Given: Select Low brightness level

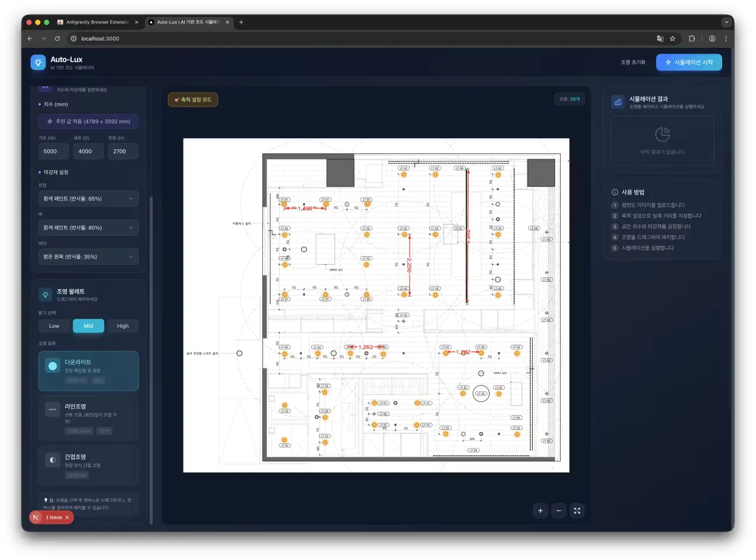Looking at the screenshot, I should [54, 326].
